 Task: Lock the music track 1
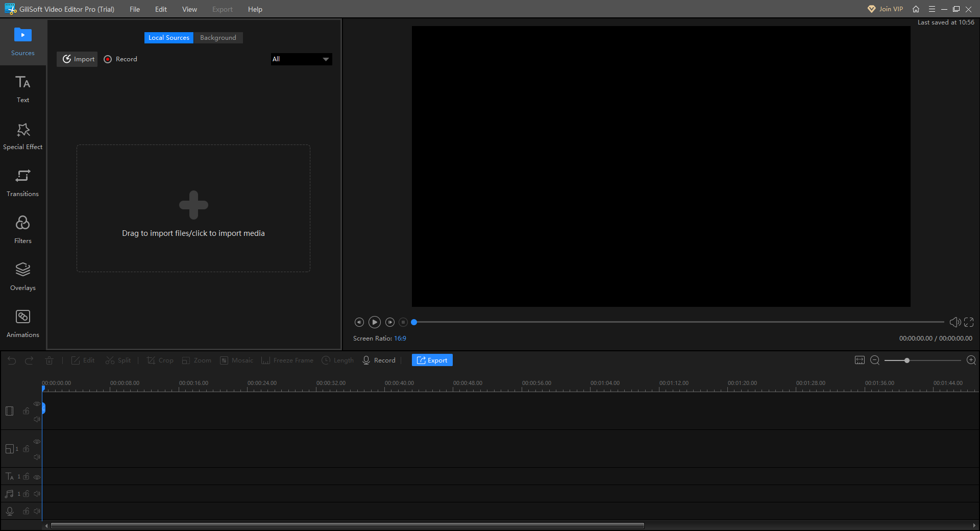click(26, 494)
